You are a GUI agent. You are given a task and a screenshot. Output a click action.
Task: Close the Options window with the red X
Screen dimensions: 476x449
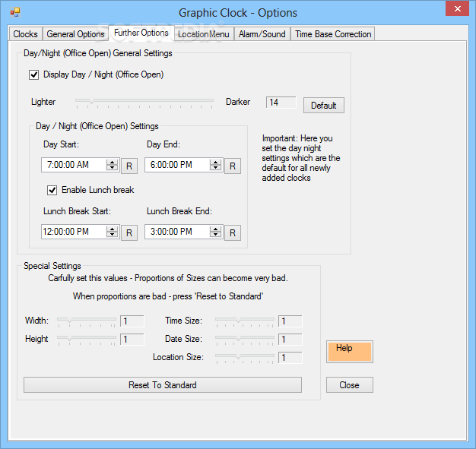pos(458,9)
